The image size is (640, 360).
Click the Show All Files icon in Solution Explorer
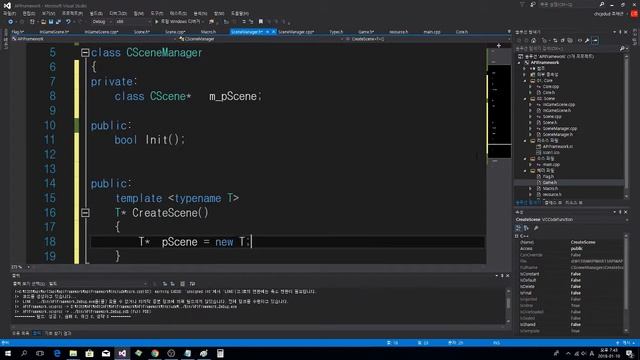tap(570, 40)
